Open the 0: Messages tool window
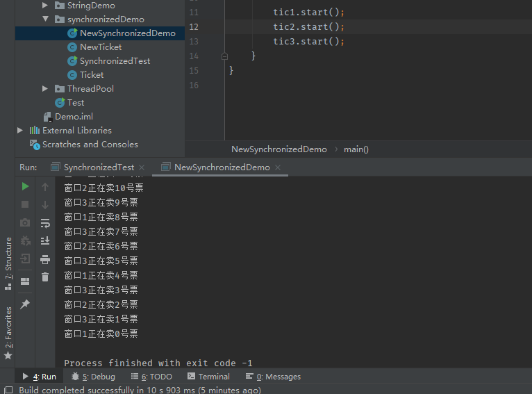Viewport: 532px width, 394px height. pos(273,377)
